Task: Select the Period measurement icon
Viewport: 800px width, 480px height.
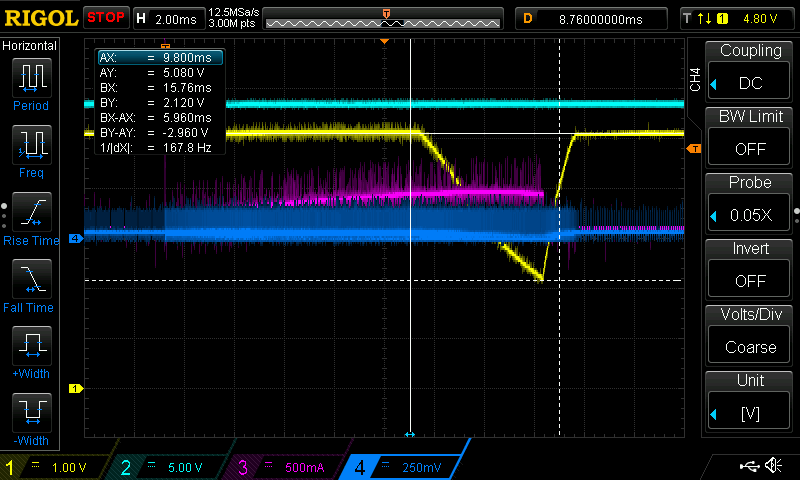Action: [32, 78]
